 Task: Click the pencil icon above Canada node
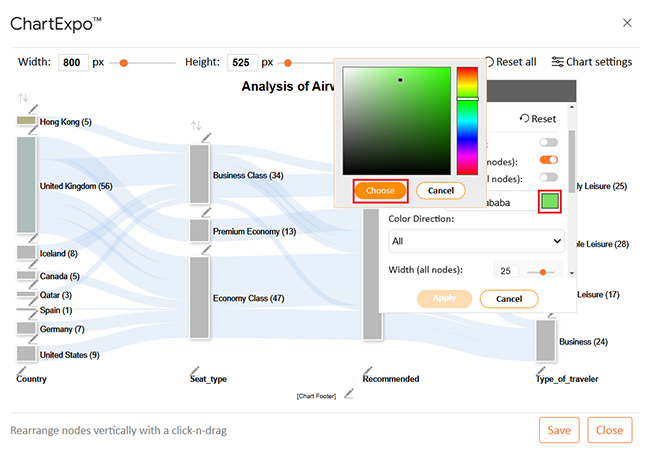[33, 264]
